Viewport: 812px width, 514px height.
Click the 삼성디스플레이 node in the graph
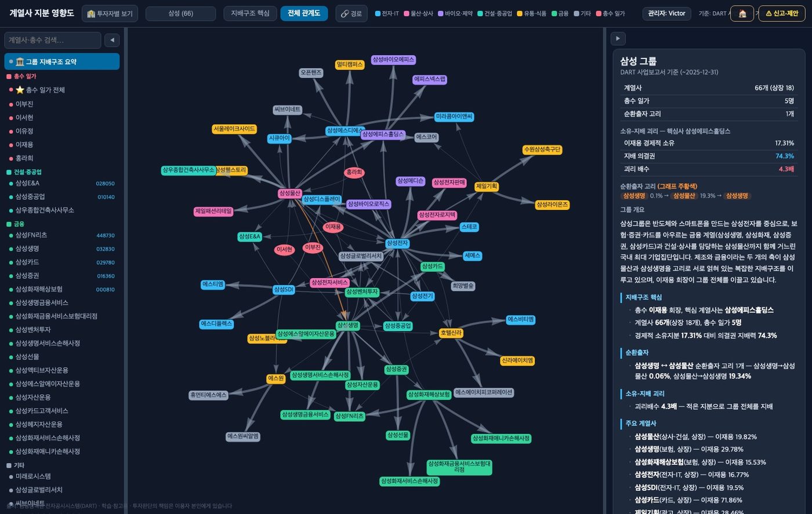click(322, 199)
